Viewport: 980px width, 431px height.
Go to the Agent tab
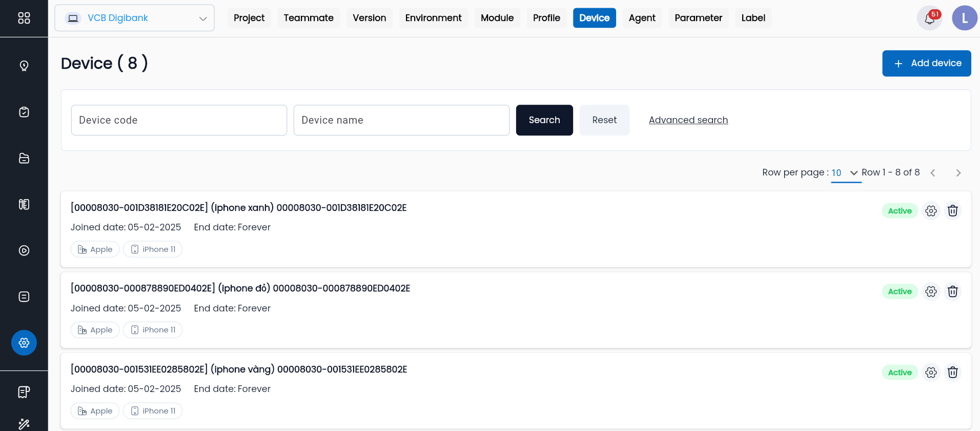click(x=642, y=18)
